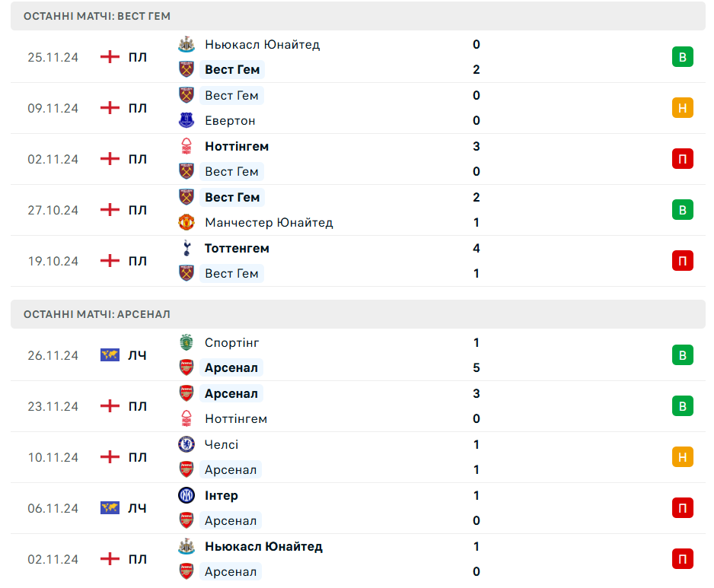Click the orange H badge for Chelsea–Arsenal
714x588 pixels.
(682, 457)
